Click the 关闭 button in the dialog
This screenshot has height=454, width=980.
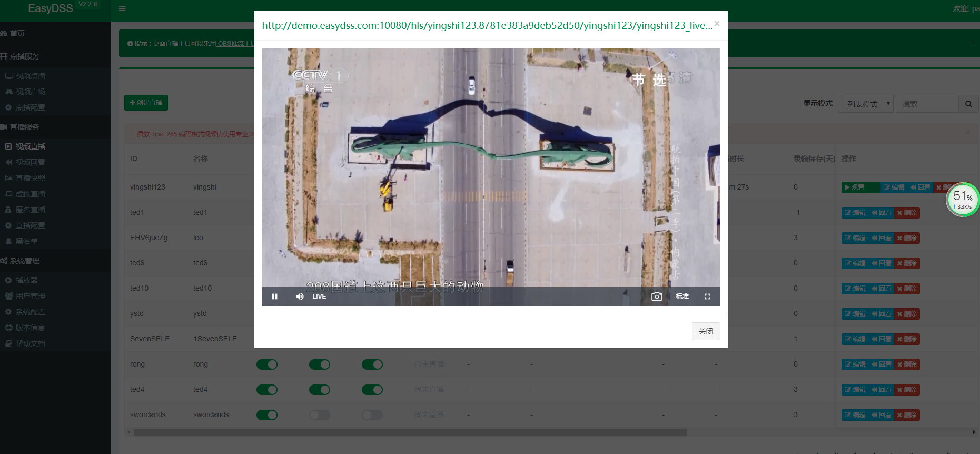tap(706, 331)
